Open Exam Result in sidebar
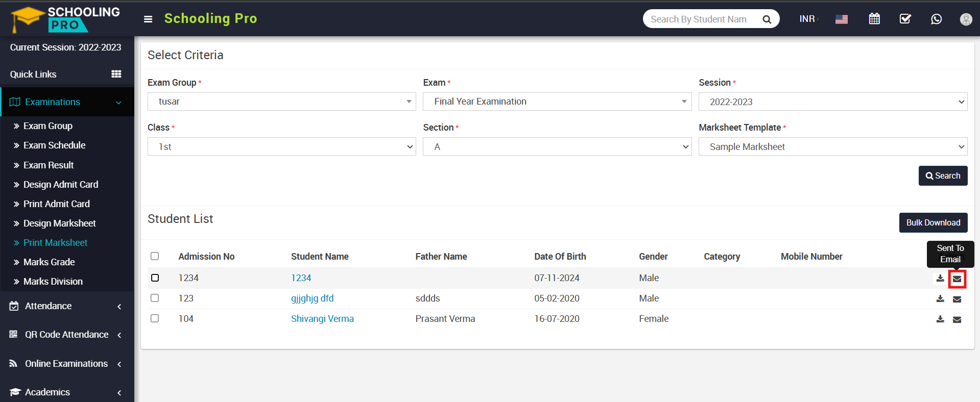 click(49, 165)
